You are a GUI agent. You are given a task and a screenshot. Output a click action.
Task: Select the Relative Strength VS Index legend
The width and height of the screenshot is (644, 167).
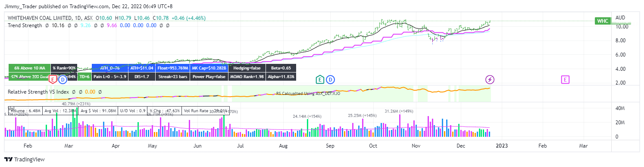38,92
